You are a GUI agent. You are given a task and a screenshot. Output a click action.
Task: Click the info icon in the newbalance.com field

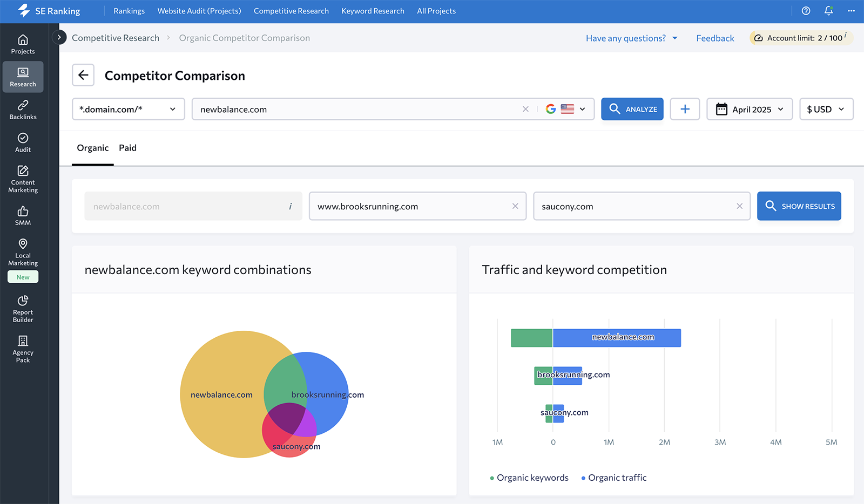291,206
